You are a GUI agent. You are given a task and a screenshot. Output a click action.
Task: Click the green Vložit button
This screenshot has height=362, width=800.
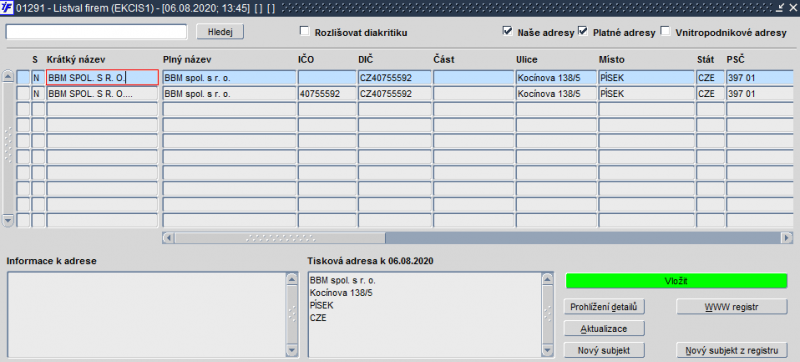coord(677,281)
